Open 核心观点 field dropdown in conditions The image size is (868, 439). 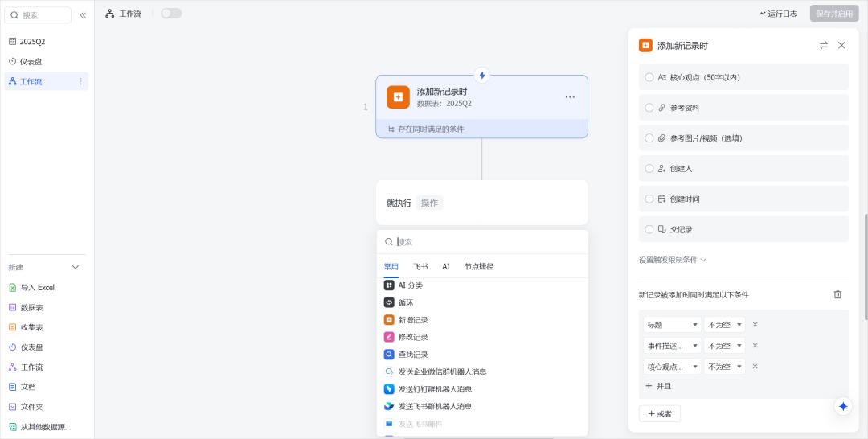(x=672, y=367)
